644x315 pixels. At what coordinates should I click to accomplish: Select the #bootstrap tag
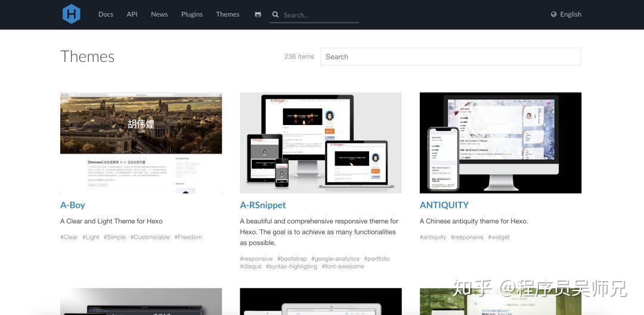coord(292,259)
